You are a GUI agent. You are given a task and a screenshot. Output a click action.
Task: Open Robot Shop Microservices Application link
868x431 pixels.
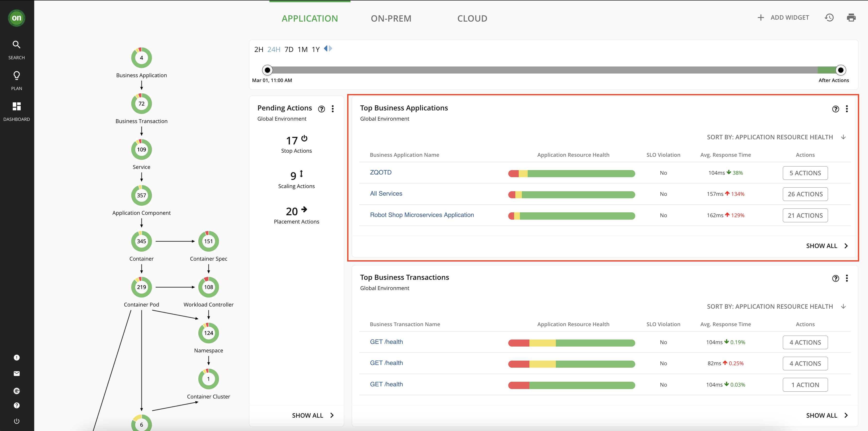[422, 215]
